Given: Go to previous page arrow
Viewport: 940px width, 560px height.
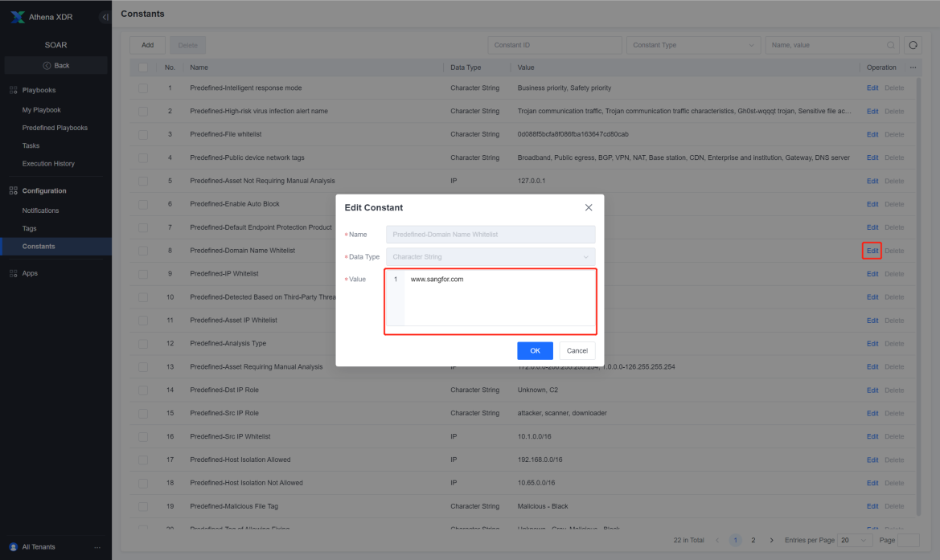Looking at the screenshot, I should click(x=717, y=540).
